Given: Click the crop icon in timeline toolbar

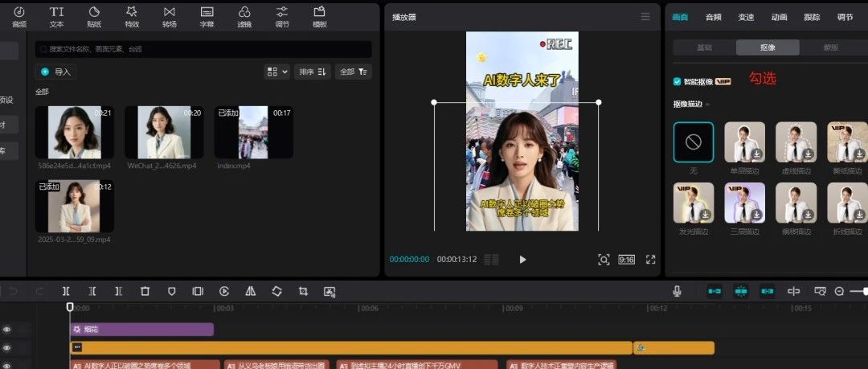Looking at the screenshot, I should click(x=303, y=291).
